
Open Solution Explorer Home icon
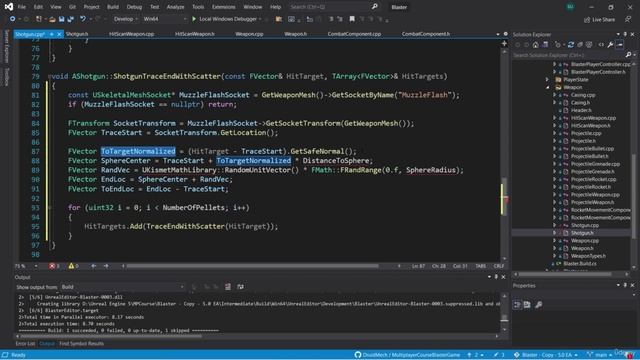536,45
